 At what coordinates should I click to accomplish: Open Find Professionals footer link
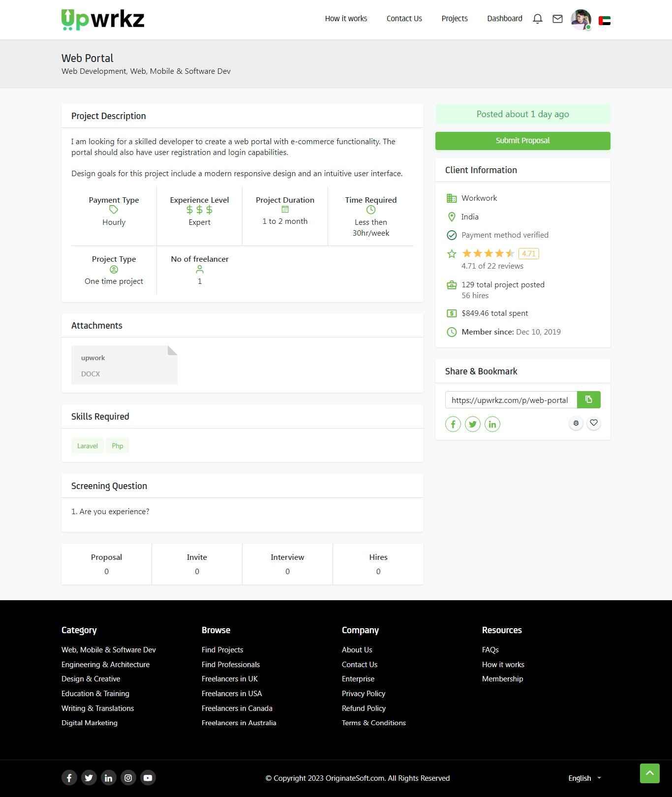point(230,665)
